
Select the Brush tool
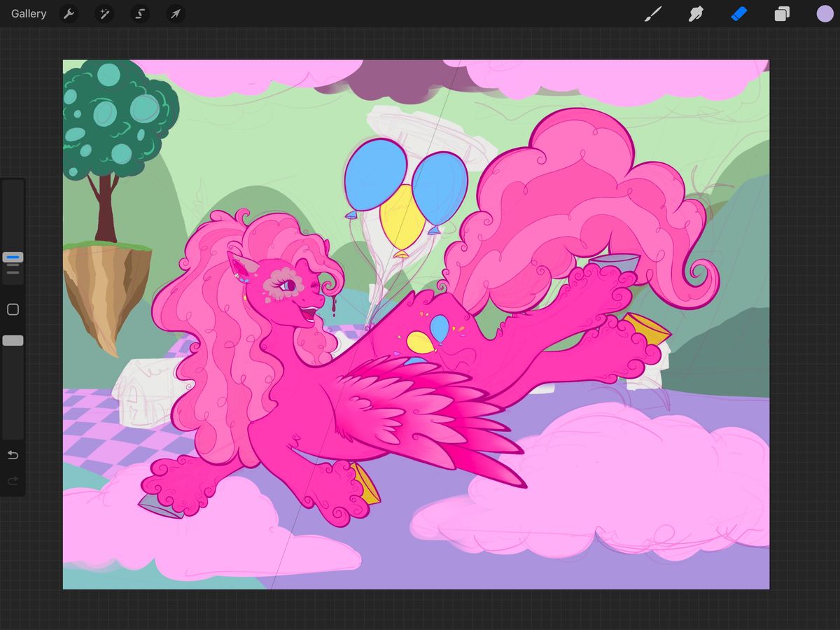point(653,14)
